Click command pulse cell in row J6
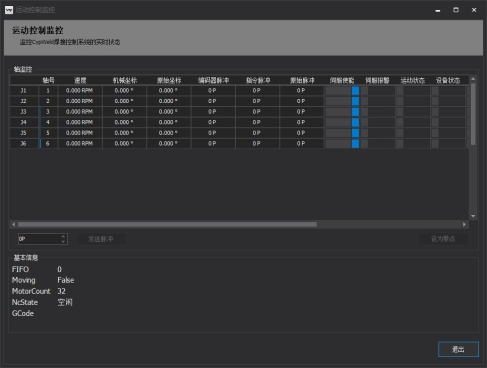487x368 pixels. tap(258, 144)
